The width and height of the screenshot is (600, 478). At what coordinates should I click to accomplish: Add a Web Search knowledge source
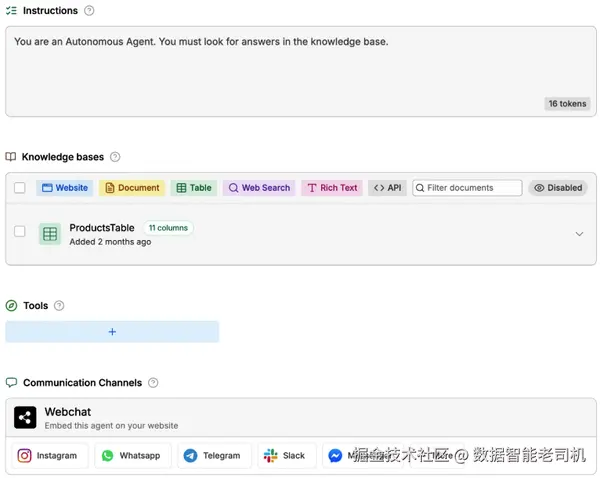tap(259, 188)
